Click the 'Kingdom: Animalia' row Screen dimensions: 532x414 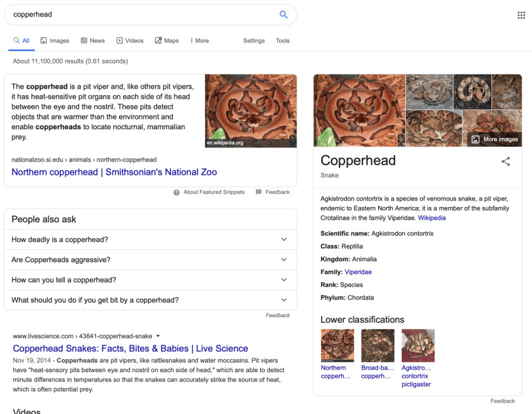[348, 260]
